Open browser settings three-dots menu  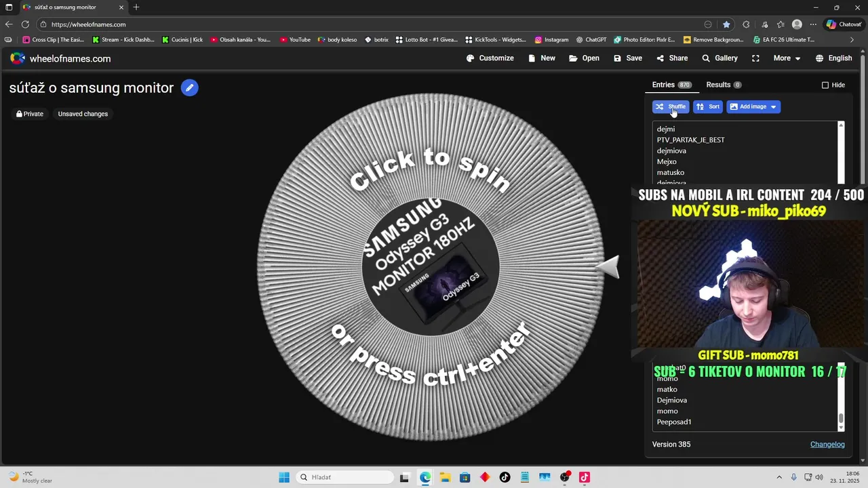813,24
